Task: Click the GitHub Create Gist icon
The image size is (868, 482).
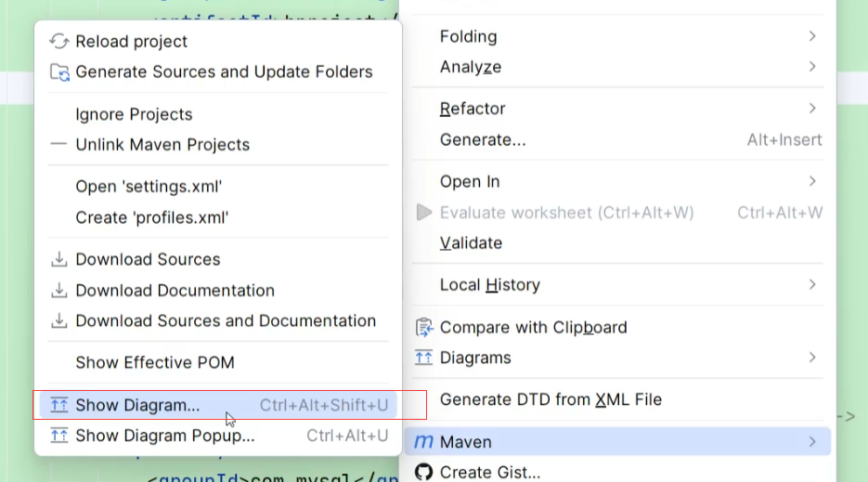Action: (424, 473)
